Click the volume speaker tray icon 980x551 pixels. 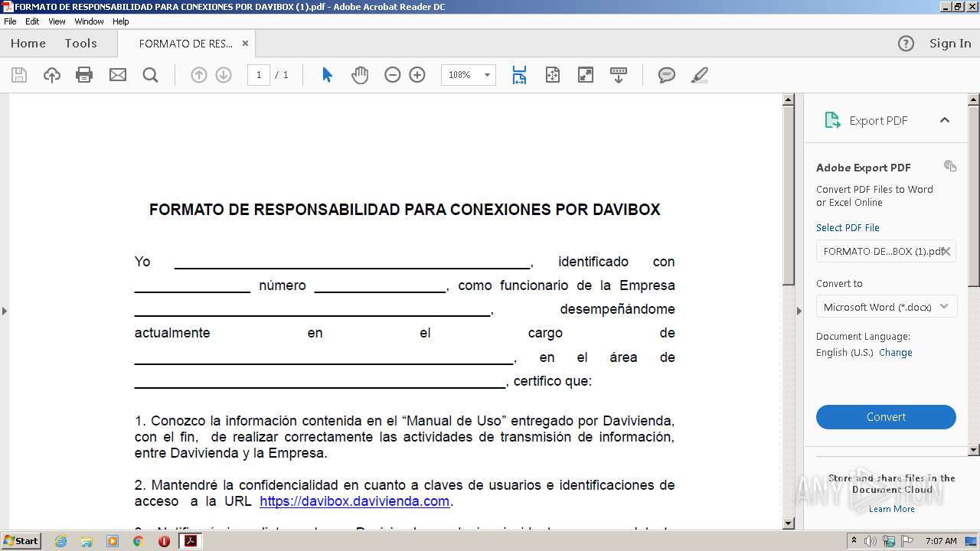tap(871, 540)
